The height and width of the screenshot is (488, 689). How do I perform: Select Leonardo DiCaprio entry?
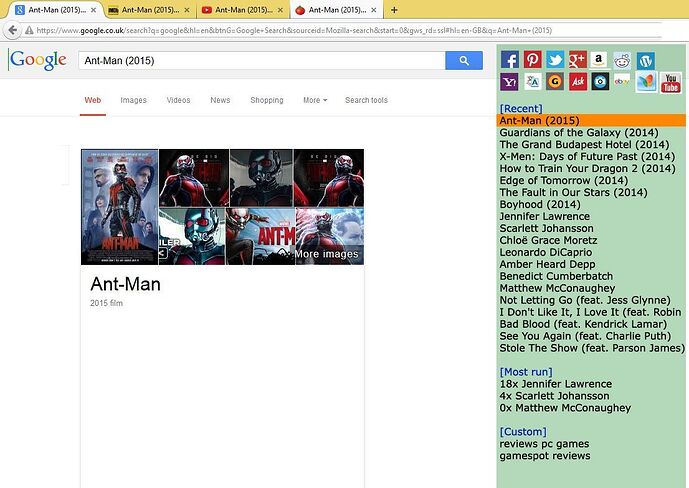point(546,252)
